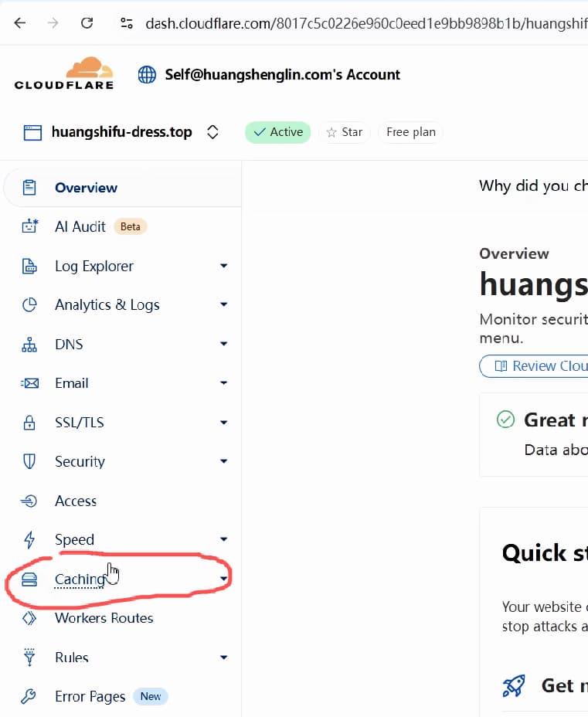Open the domain switcher chevrons
This screenshot has height=717, width=588.
click(x=212, y=132)
